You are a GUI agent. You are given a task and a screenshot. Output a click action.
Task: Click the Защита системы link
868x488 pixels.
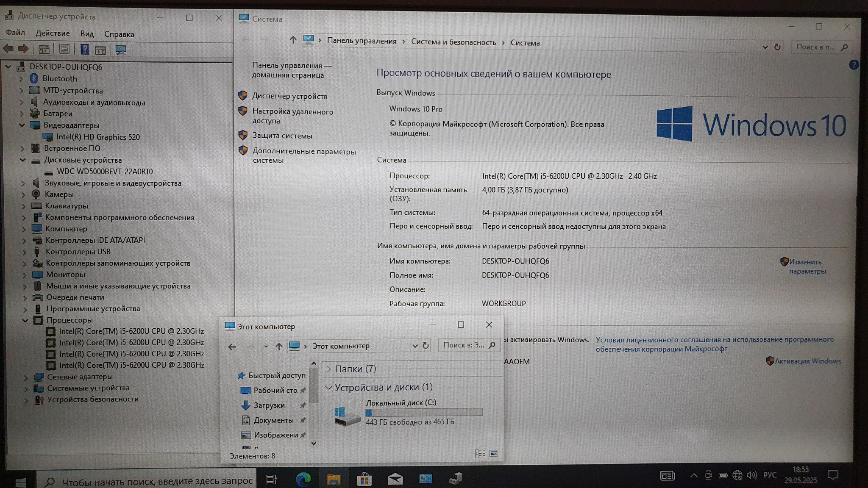click(x=282, y=136)
